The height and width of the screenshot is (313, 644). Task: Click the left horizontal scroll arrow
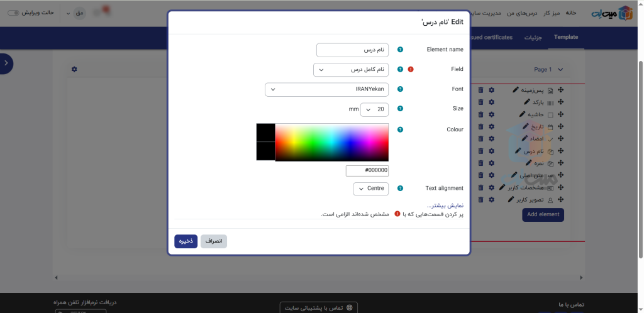(56, 278)
